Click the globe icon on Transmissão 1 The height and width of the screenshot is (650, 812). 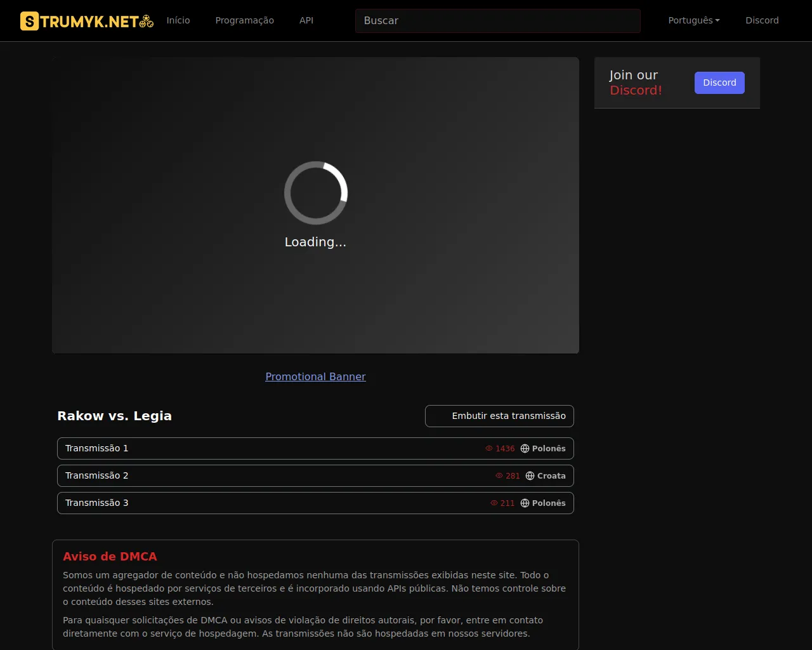[x=525, y=449]
